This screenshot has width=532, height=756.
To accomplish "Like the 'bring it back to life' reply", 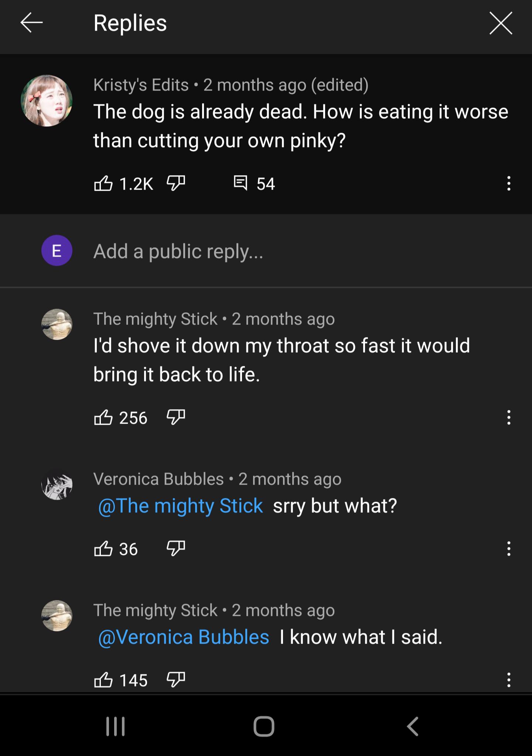I will pyautogui.click(x=103, y=418).
